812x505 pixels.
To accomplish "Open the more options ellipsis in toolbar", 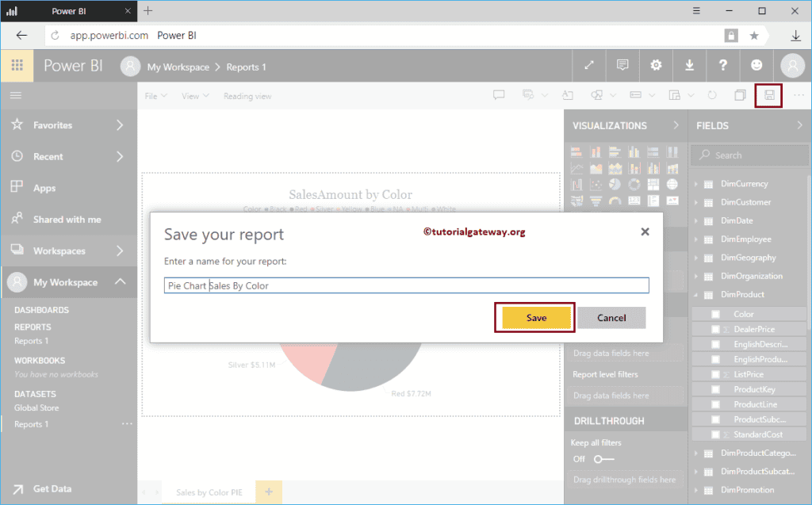I will pyautogui.click(x=799, y=95).
